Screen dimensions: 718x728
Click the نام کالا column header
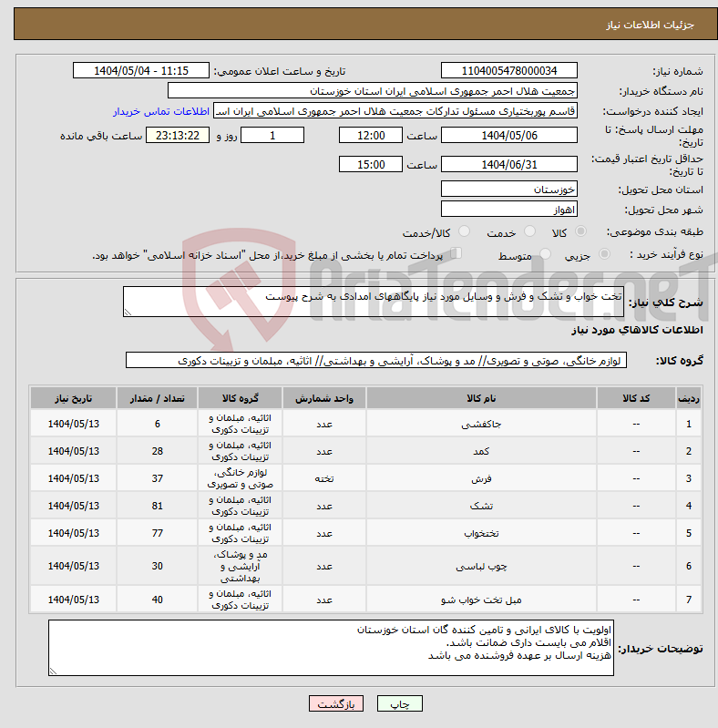click(x=481, y=398)
